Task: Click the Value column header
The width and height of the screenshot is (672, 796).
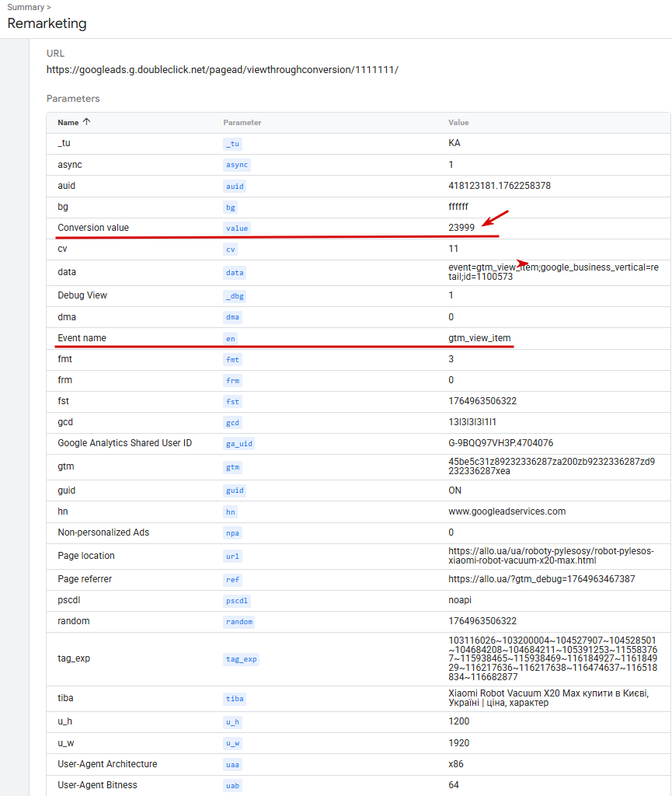Action: tap(458, 123)
